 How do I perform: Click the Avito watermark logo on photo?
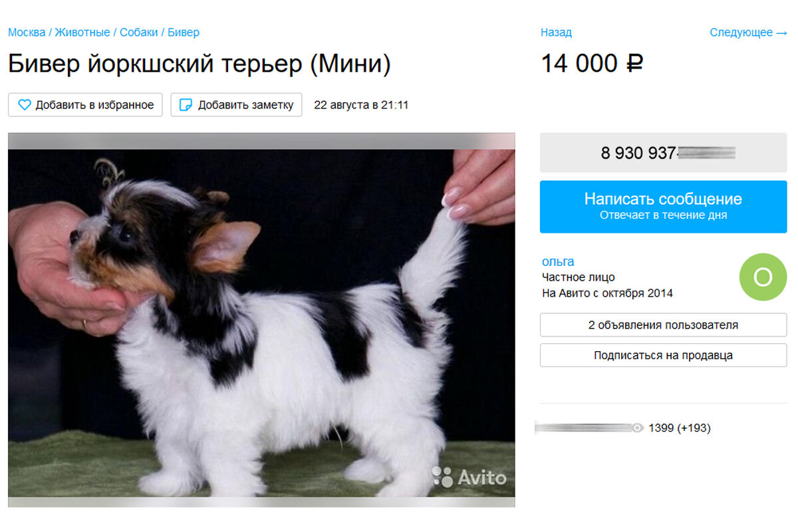click(469, 477)
